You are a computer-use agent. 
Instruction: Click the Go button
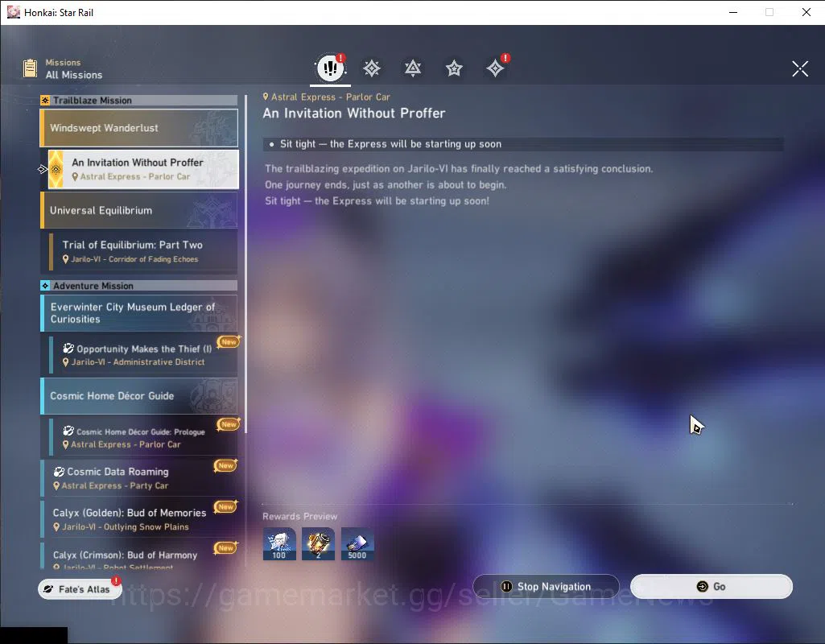[712, 586]
